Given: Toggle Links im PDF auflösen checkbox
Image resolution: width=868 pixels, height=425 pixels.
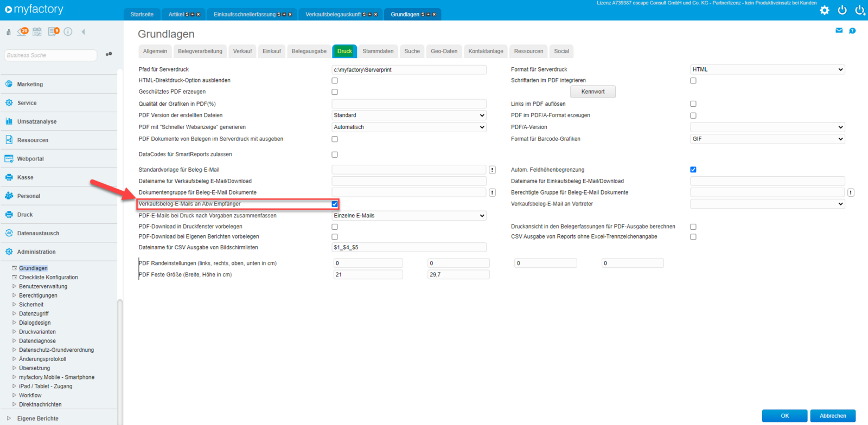Looking at the screenshot, I should point(693,104).
